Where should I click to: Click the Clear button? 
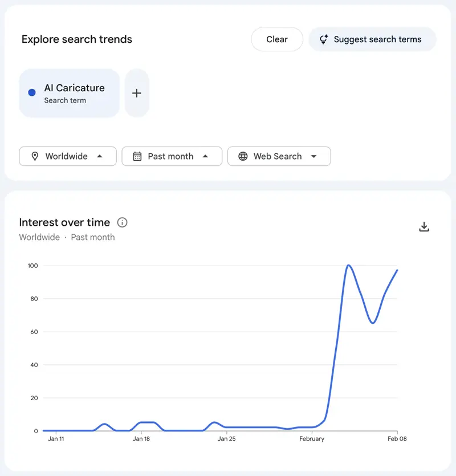click(277, 39)
